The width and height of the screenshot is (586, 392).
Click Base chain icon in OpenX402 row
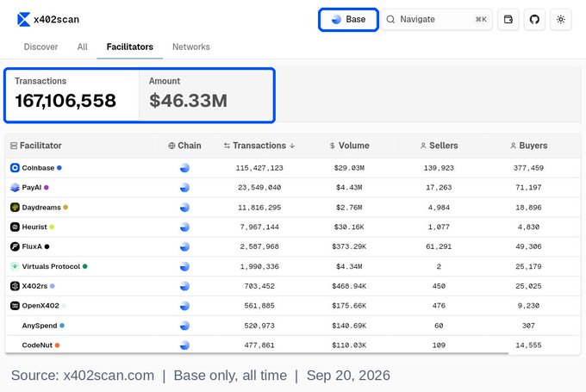[184, 306]
